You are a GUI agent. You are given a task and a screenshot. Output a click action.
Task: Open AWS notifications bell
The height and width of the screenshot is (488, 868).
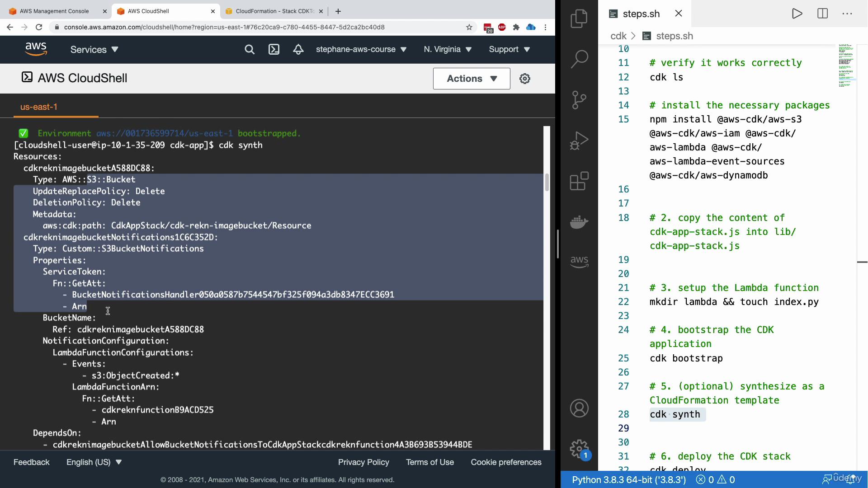click(298, 49)
